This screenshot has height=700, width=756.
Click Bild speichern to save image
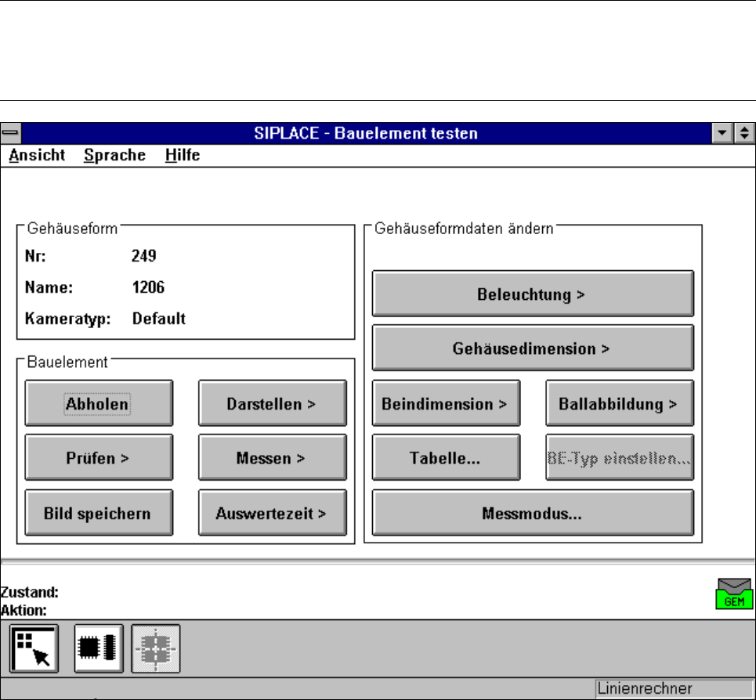tap(99, 513)
